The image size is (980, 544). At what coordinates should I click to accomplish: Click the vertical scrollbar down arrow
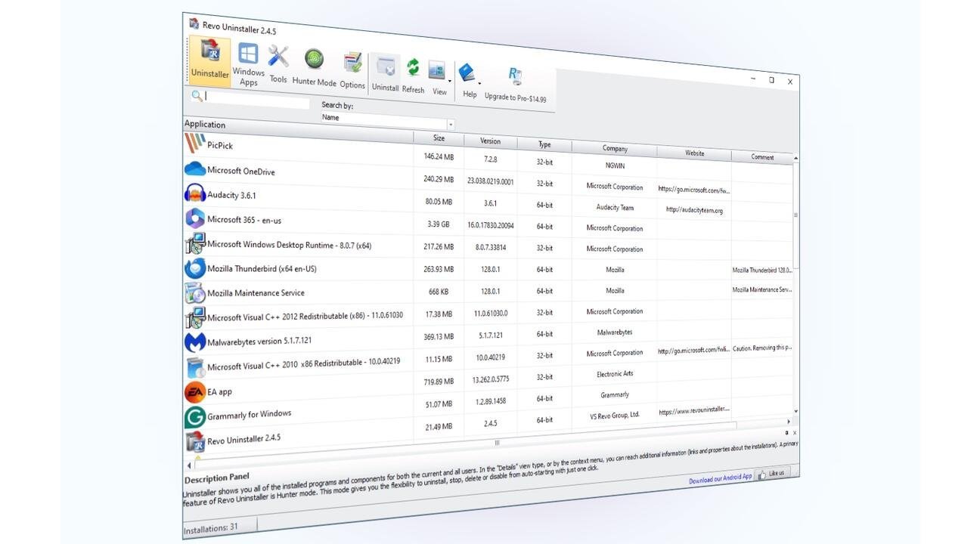click(x=795, y=412)
